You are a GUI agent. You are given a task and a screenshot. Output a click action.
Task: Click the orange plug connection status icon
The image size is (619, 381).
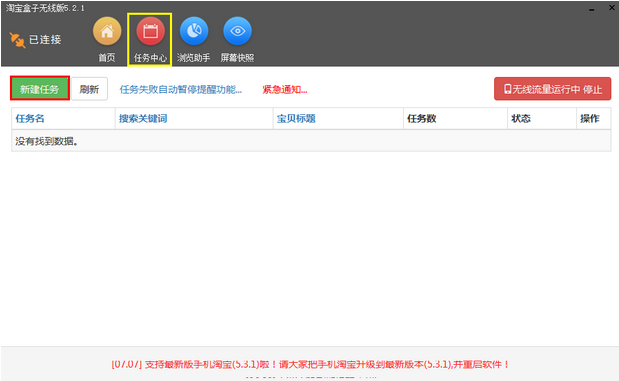coord(17,40)
